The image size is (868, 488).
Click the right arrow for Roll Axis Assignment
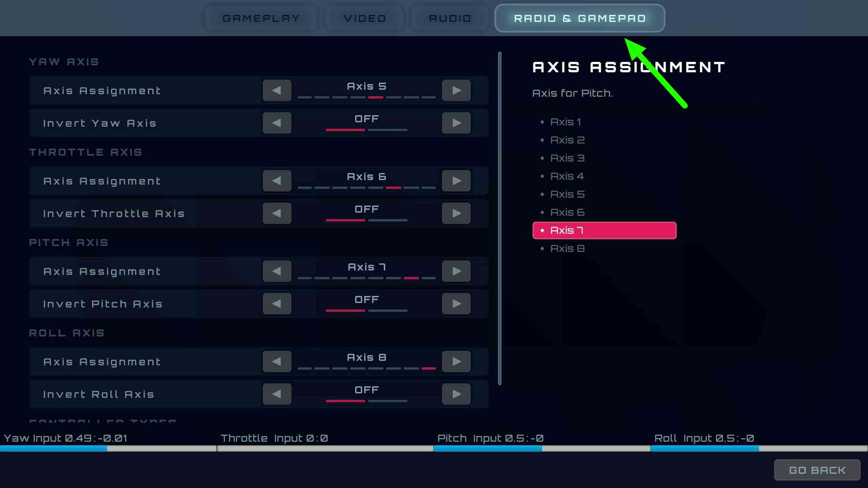[456, 361]
